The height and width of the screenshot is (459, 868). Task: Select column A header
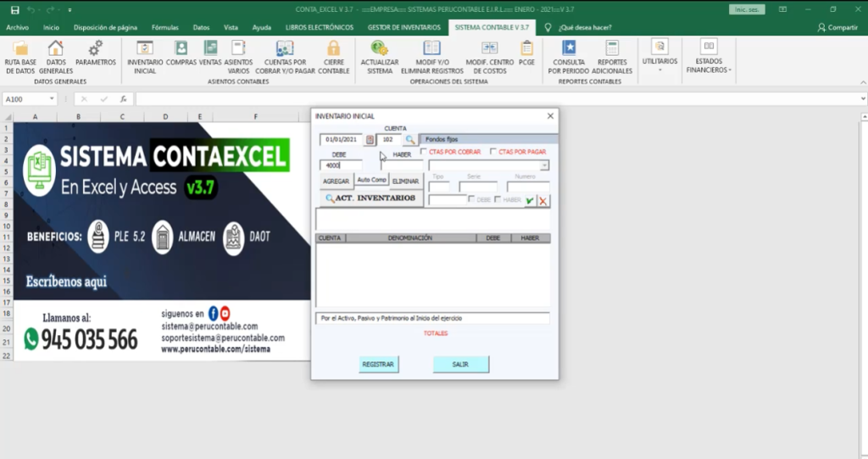(x=35, y=116)
